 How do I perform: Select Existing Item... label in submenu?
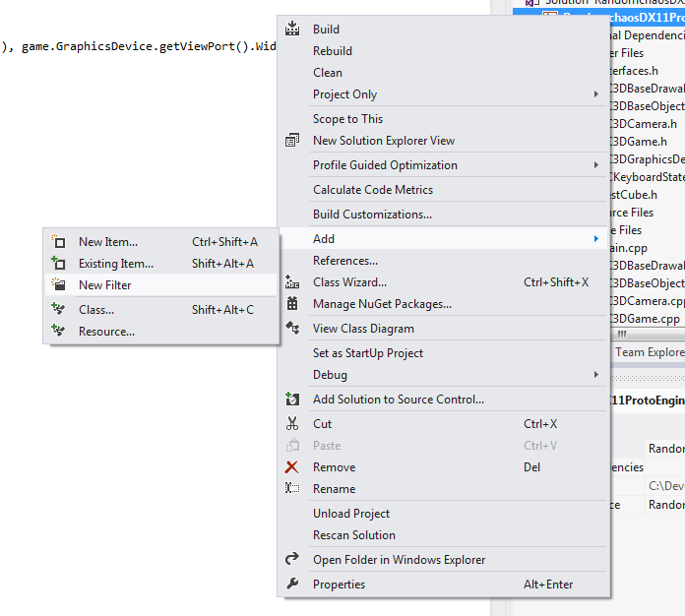(116, 264)
